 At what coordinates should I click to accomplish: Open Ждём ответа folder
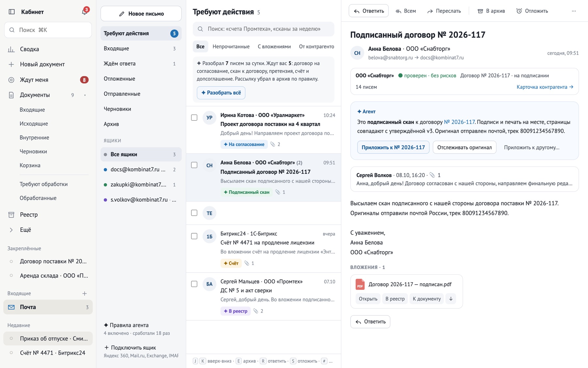tap(141, 63)
